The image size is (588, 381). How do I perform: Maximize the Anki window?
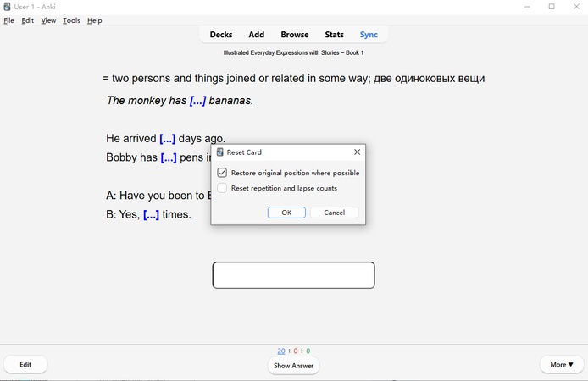click(x=552, y=7)
